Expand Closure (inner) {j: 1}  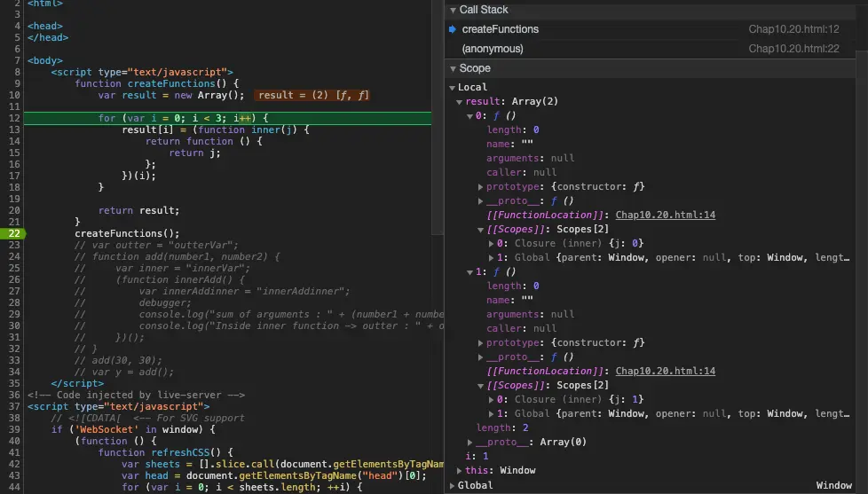pos(491,399)
